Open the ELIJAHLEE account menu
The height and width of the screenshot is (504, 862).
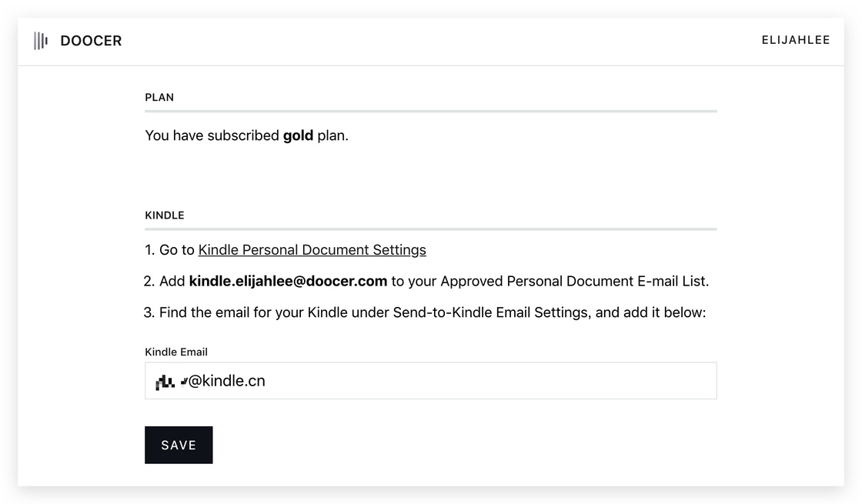click(x=796, y=40)
